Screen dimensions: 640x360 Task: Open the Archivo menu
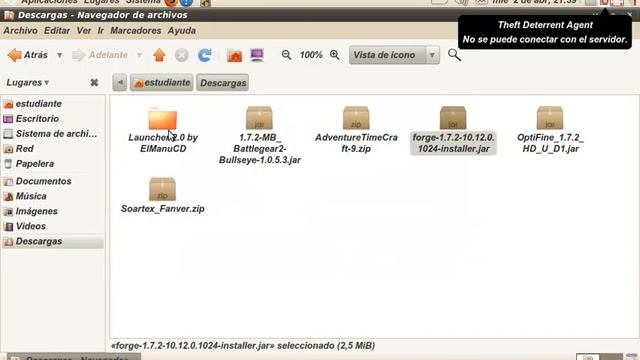20,31
